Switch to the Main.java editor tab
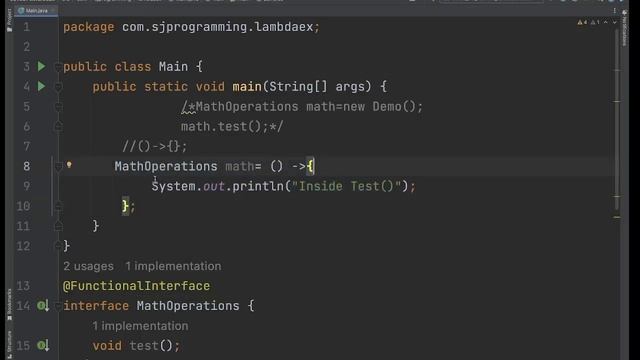The image size is (640, 360). [36, 11]
